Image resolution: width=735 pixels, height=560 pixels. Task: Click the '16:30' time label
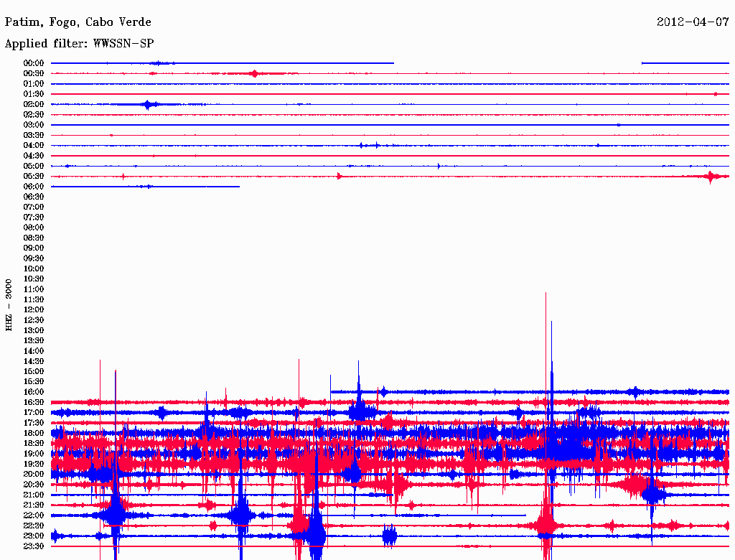point(34,403)
